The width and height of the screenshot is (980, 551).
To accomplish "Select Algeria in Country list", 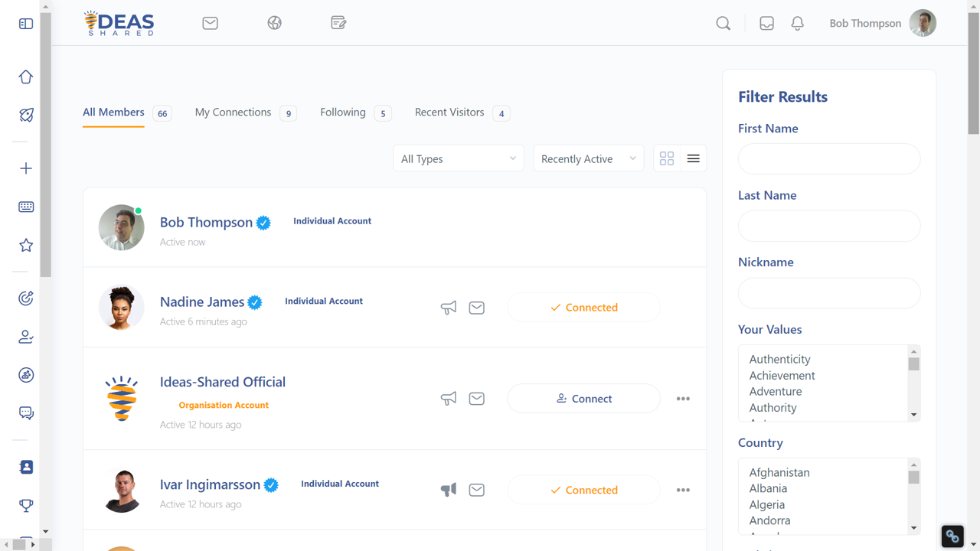I will click(x=766, y=504).
